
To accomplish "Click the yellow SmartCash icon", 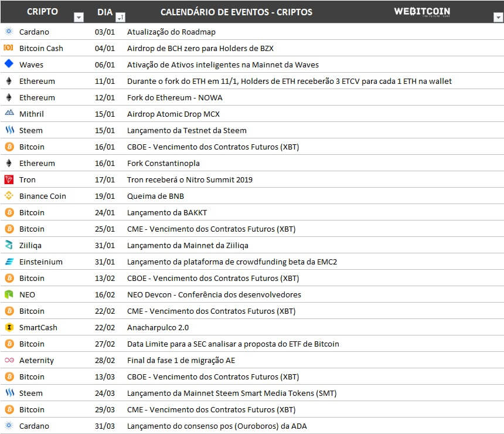I will click(x=9, y=327).
